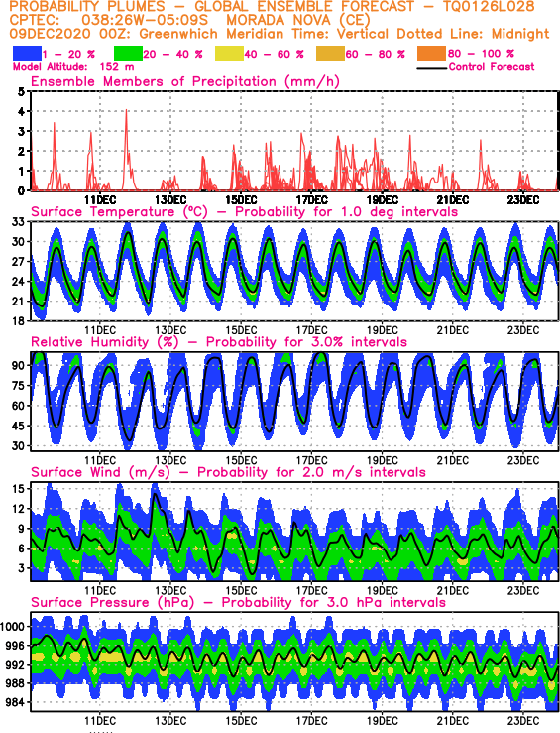Click the 1000 tick on pressure axis

13,627
